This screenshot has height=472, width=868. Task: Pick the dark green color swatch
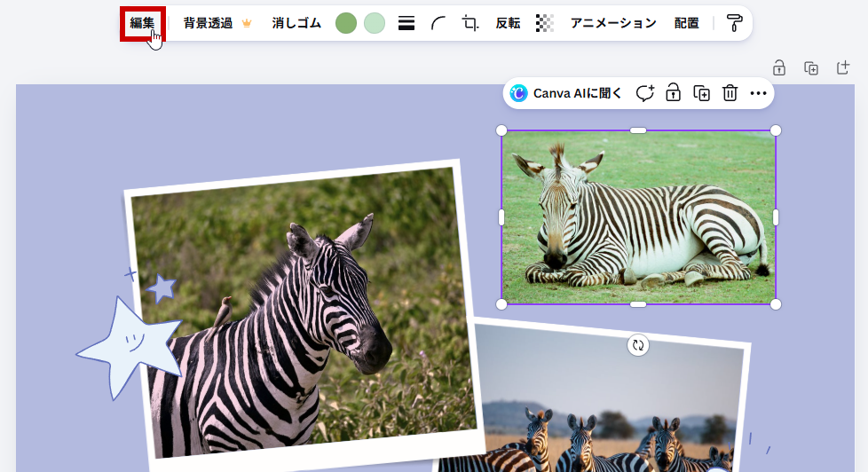point(346,23)
